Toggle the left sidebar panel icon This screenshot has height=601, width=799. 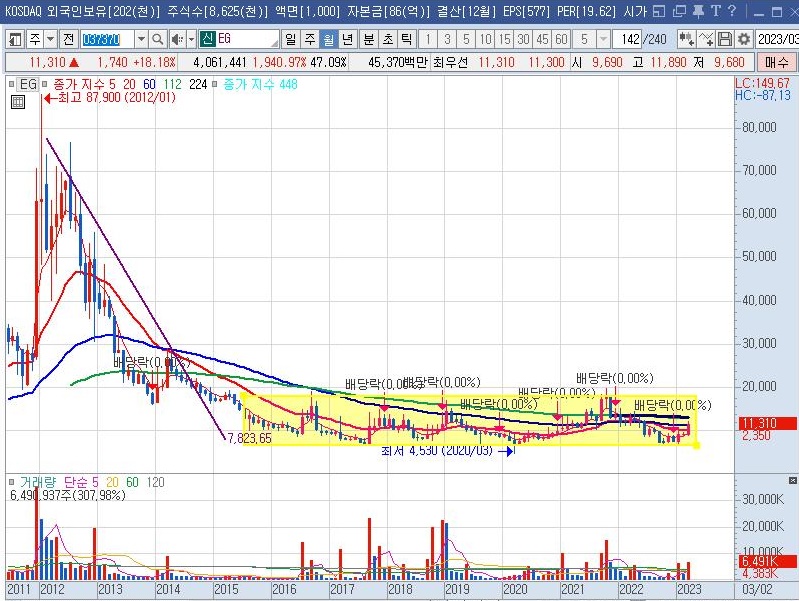coord(15,39)
